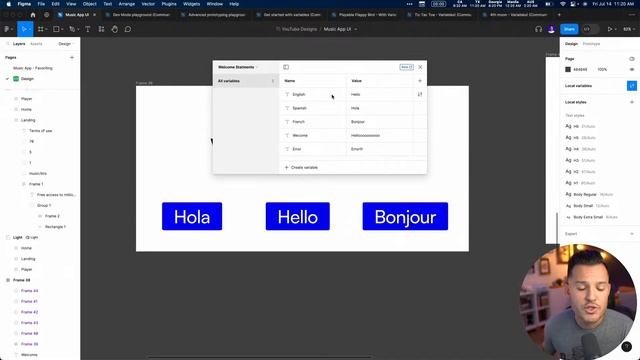The image size is (640, 360).
Task: Click Create variable button
Action: (301, 167)
